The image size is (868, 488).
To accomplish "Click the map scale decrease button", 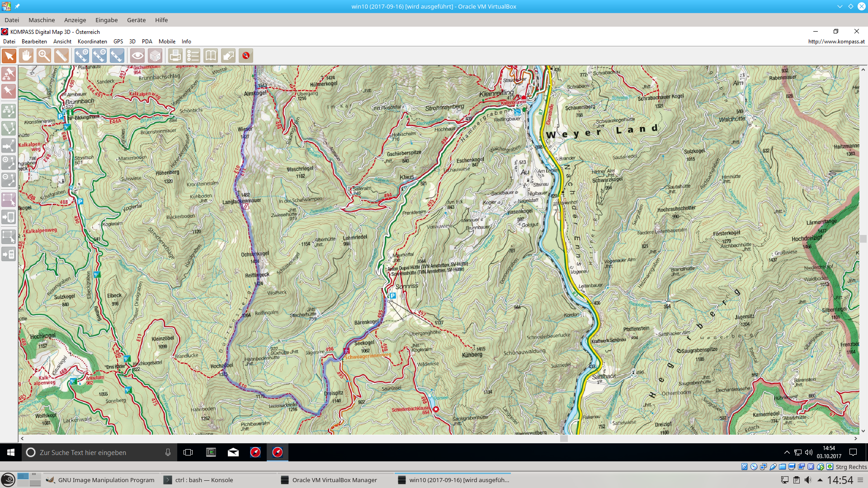I will coord(99,56).
